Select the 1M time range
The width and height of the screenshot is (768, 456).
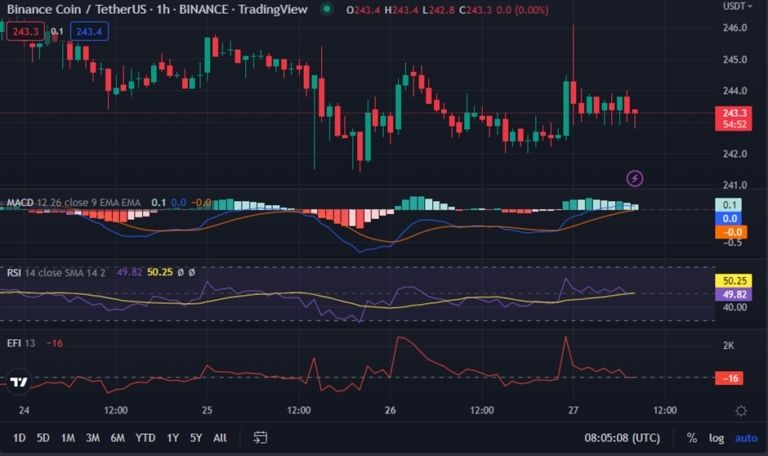(x=68, y=438)
